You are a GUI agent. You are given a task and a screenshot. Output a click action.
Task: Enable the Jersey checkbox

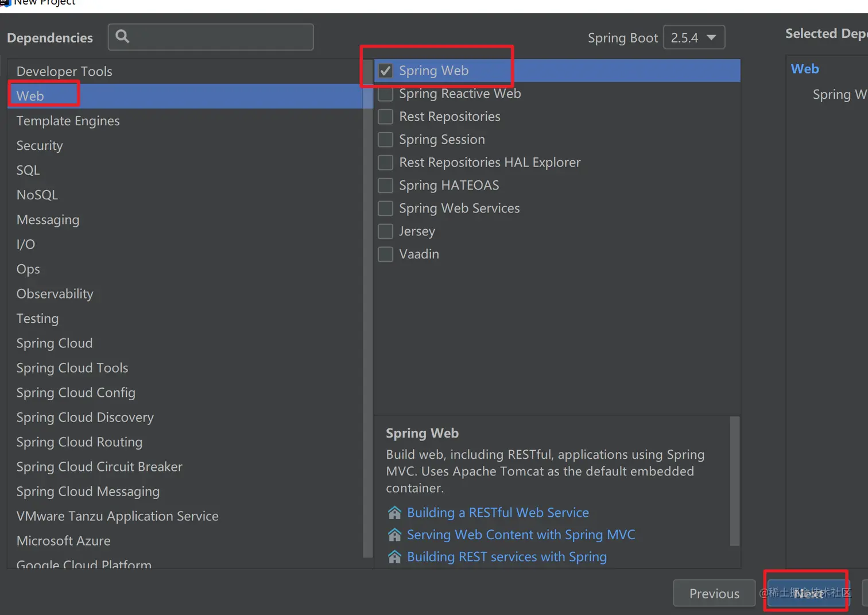click(385, 231)
